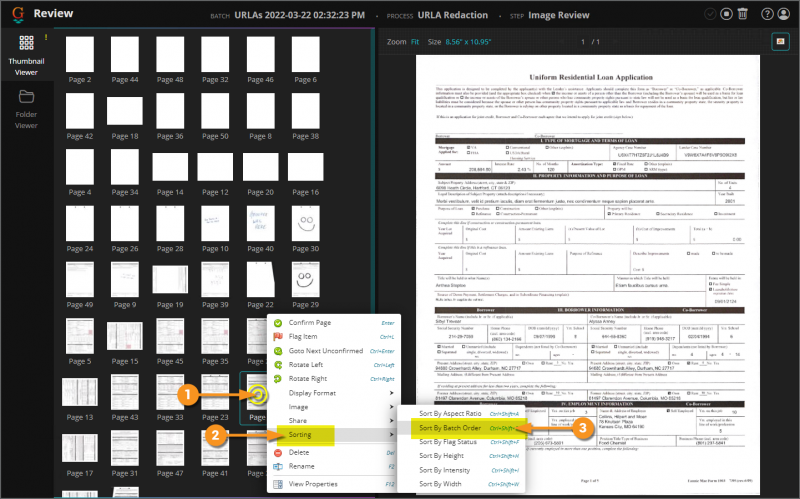Click the Image Review step name
Screen dimensions: 800x499
pos(559,15)
